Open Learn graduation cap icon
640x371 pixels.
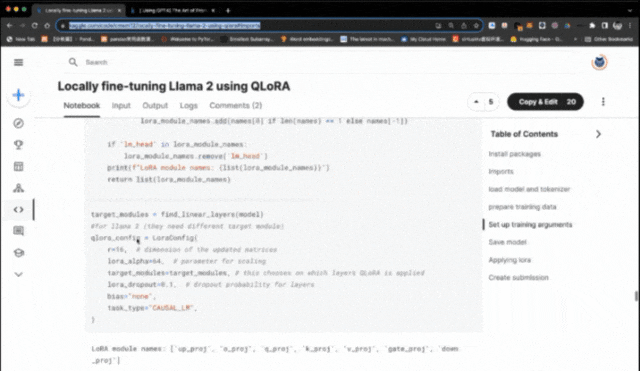tap(18, 253)
